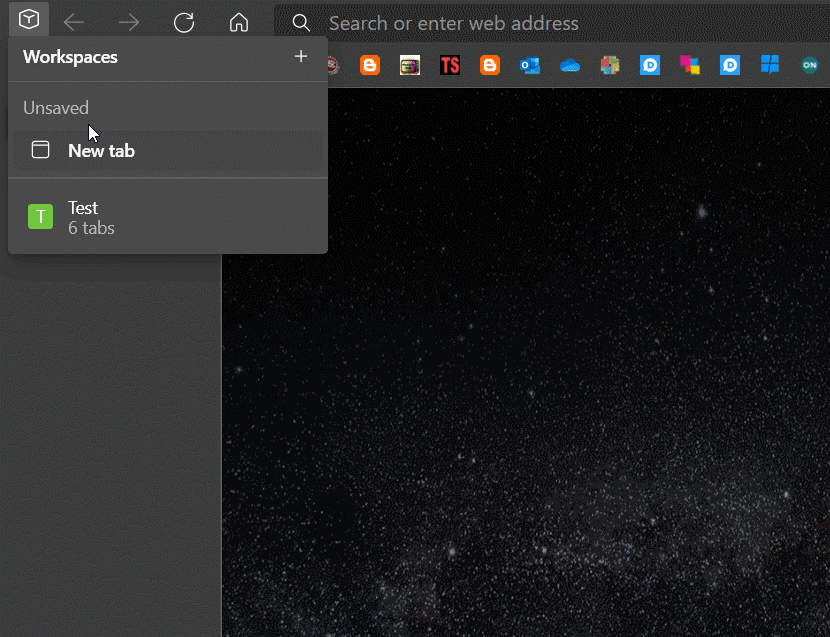The height and width of the screenshot is (637, 830).
Task: Go forward with the right arrow button
Action: [129, 22]
